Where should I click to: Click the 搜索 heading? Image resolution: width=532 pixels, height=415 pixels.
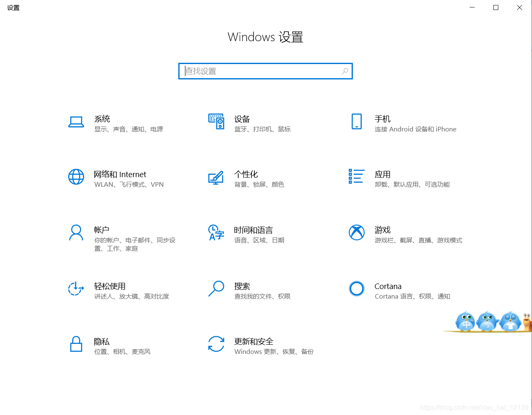[x=242, y=286]
